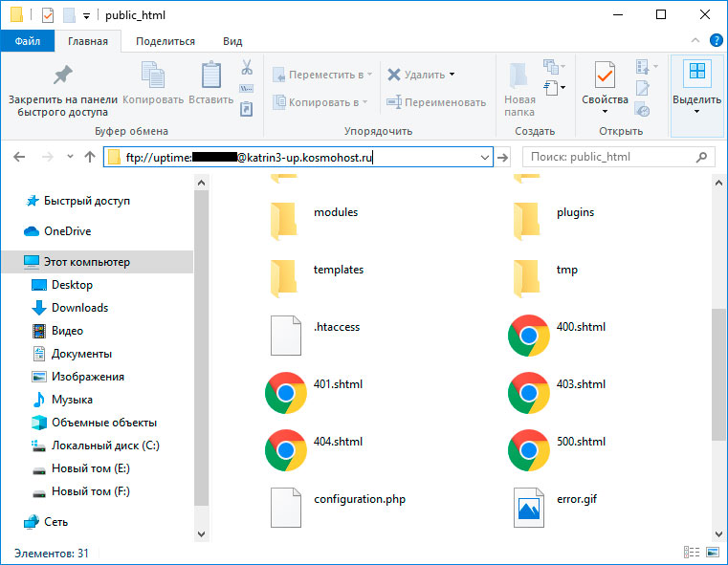
Task: Open Сеть in navigation pane
Action: click(55, 522)
